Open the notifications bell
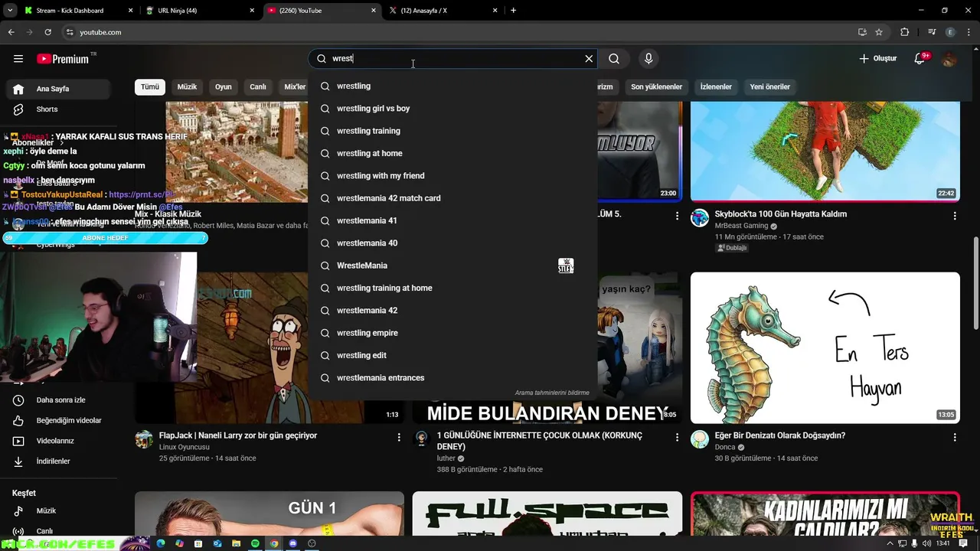The height and width of the screenshot is (551, 980). pyautogui.click(x=920, y=59)
